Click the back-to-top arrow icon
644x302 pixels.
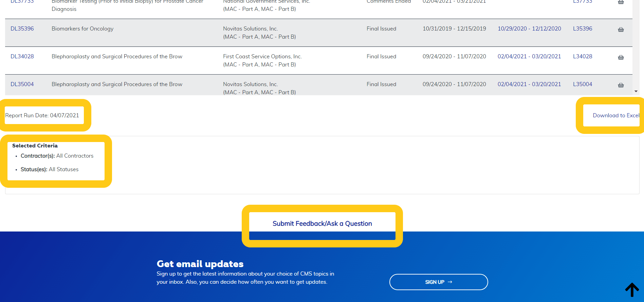pyautogui.click(x=632, y=289)
